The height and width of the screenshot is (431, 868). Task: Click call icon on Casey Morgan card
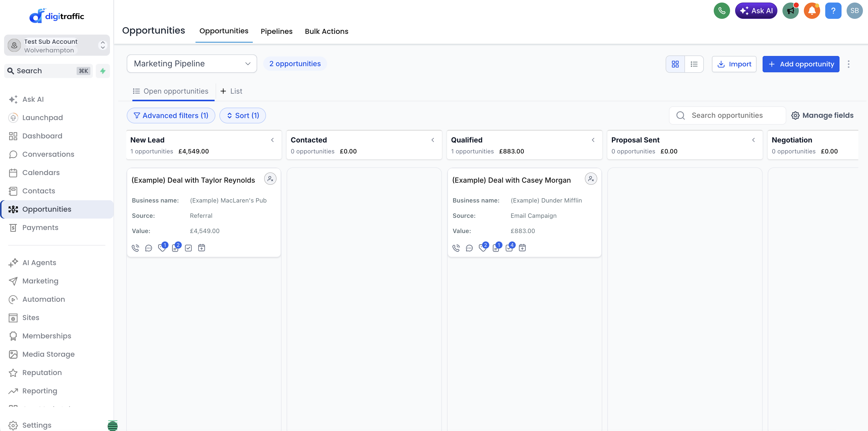click(456, 248)
